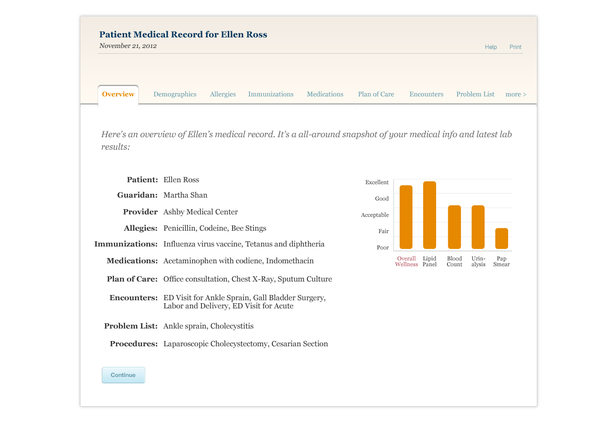Open the Help link
The width and height of the screenshot is (615, 424).
pos(491,47)
